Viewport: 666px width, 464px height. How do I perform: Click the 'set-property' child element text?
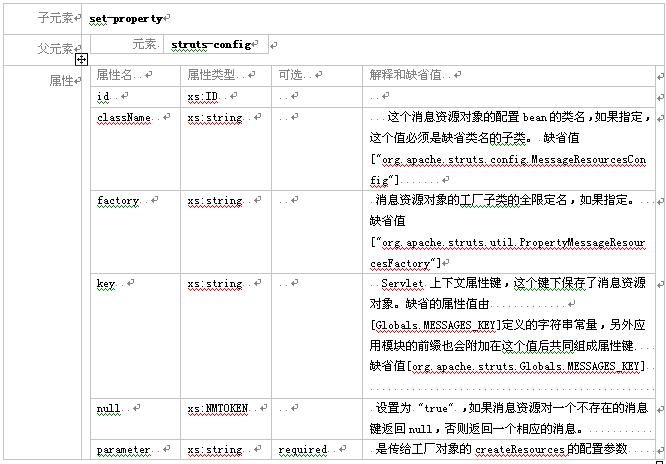click(126, 19)
